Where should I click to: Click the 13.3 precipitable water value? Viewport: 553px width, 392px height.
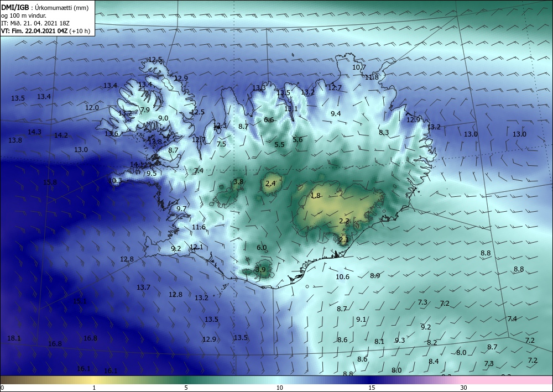click(258, 88)
